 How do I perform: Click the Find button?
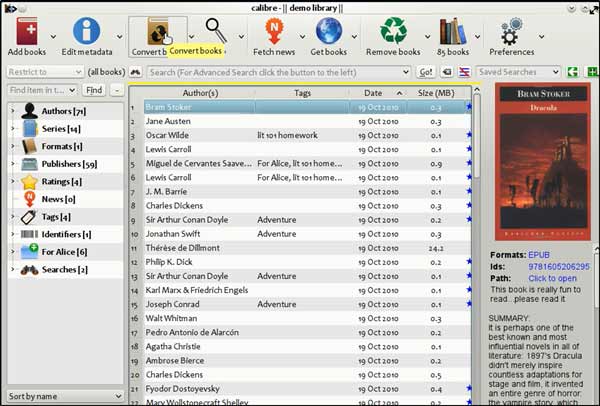tap(94, 90)
